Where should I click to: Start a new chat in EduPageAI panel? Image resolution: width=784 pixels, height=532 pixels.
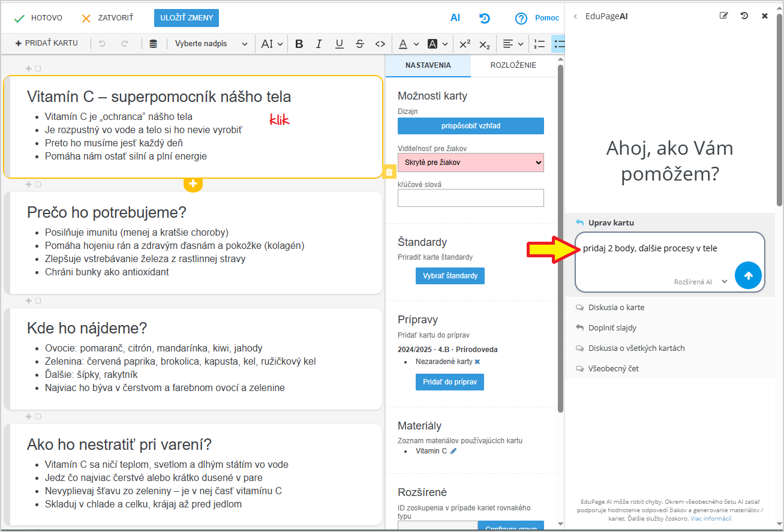point(723,16)
